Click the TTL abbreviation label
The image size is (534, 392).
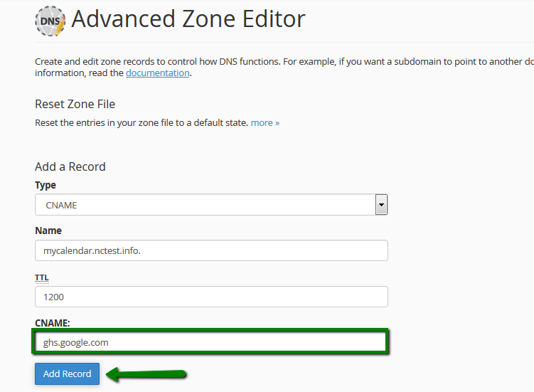point(42,277)
